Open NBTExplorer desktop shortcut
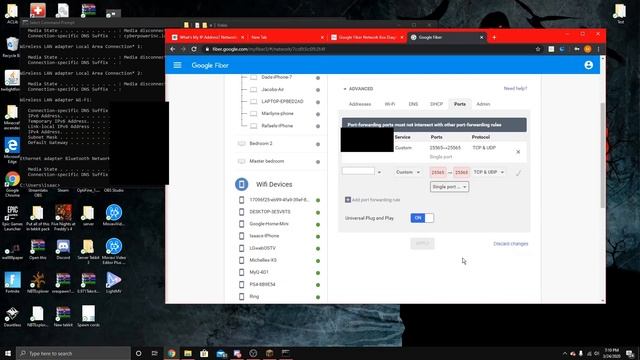The width and height of the screenshot is (640, 360). pyautogui.click(x=38, y=283)
